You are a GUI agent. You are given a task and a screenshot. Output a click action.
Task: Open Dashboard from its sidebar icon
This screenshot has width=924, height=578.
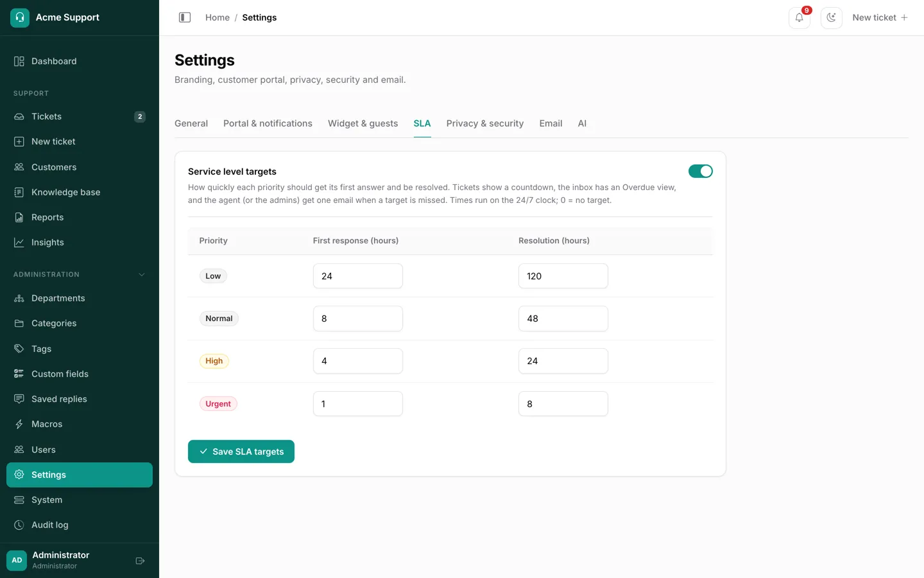pyautogui.click(x=19, y=61)
